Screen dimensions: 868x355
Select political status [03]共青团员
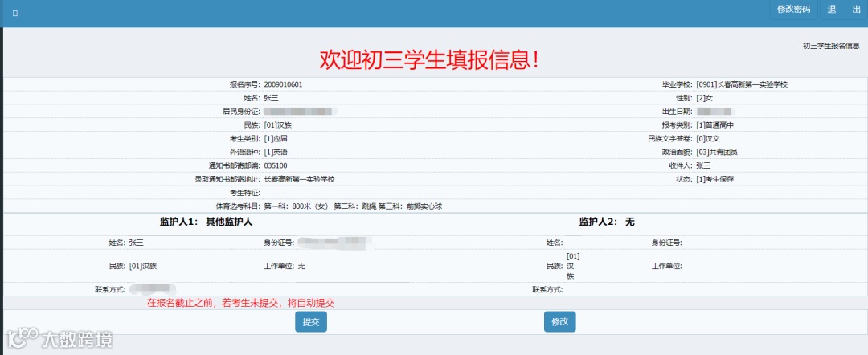718,152
